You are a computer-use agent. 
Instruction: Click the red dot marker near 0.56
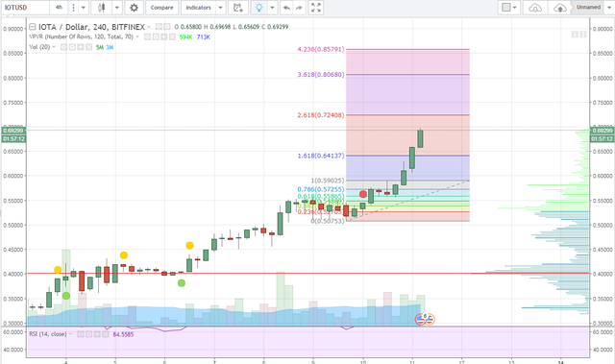point(363,194)
